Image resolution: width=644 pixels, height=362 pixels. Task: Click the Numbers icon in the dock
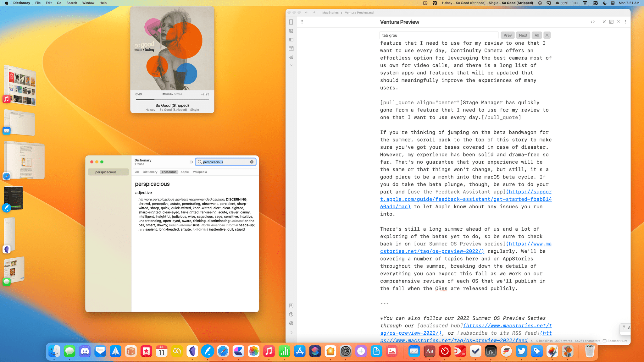(x=284, y=351)
